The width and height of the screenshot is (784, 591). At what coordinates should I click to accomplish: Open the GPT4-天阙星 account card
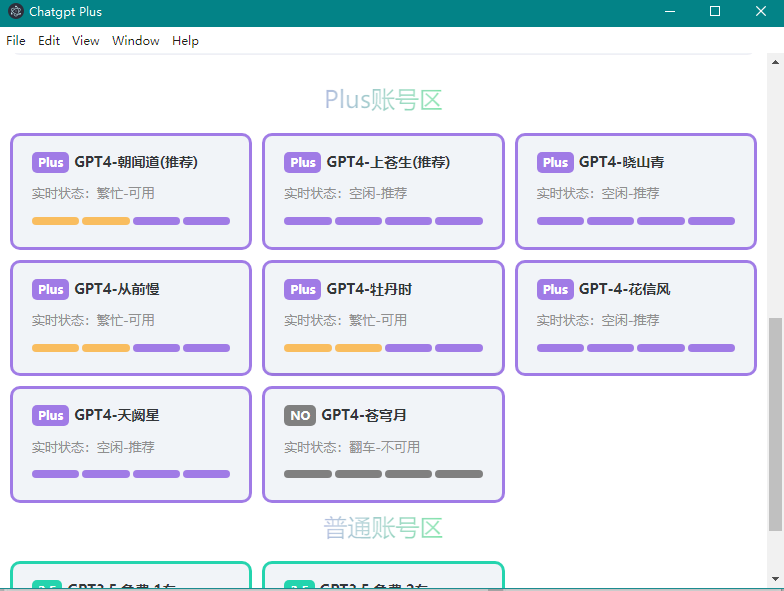pyautogui.click(x=131, y=444)
